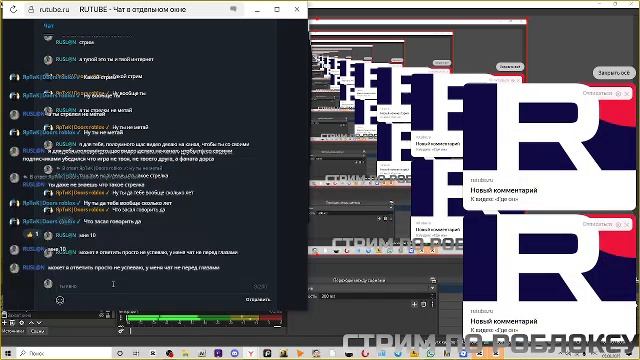Open the upper Новый комментарий notification
This screenshot has height=360, width=640.
549,147
